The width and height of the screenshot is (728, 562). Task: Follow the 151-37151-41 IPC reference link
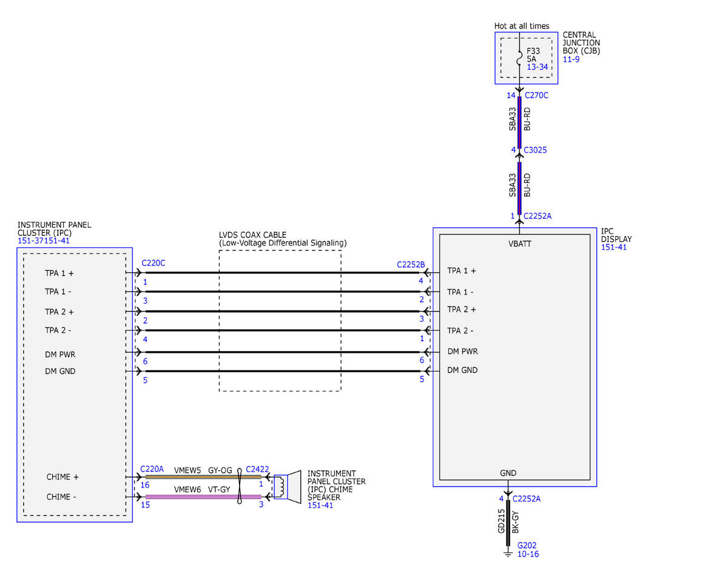coord(44,241)
